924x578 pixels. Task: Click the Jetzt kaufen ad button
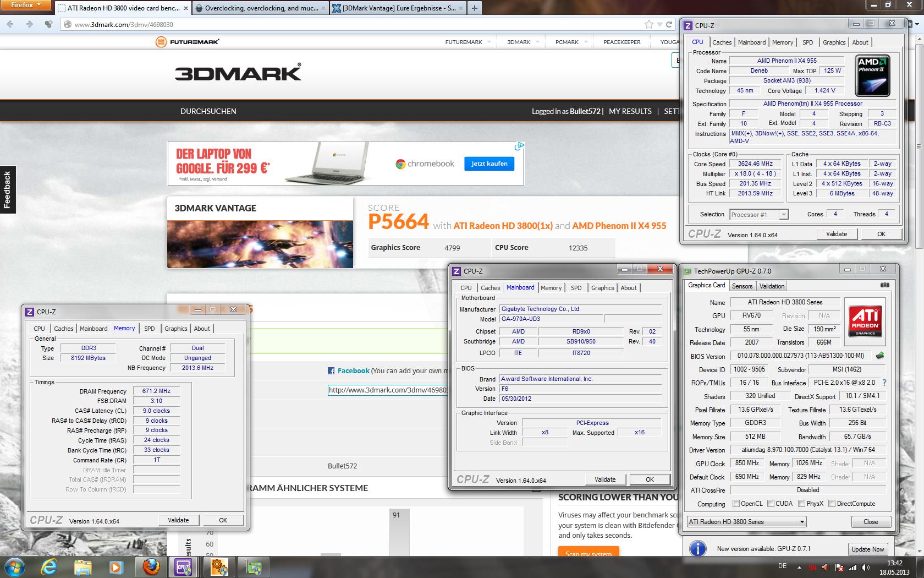coord(489,163)
